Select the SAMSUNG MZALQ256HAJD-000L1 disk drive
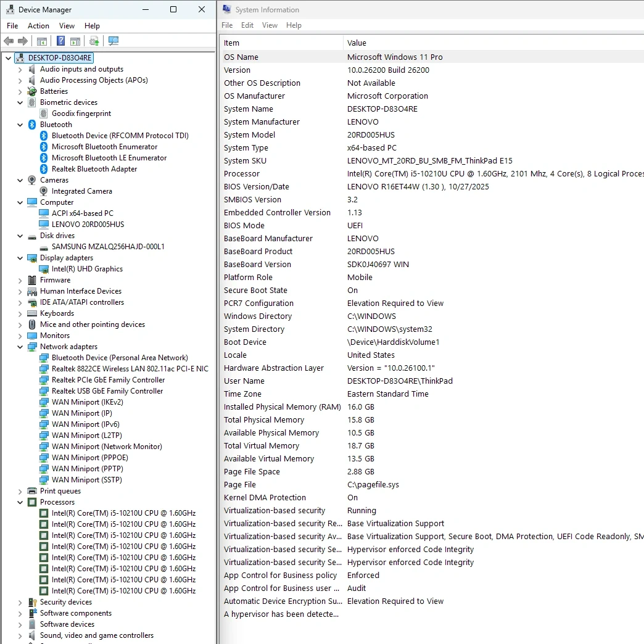 coord(108,247)
